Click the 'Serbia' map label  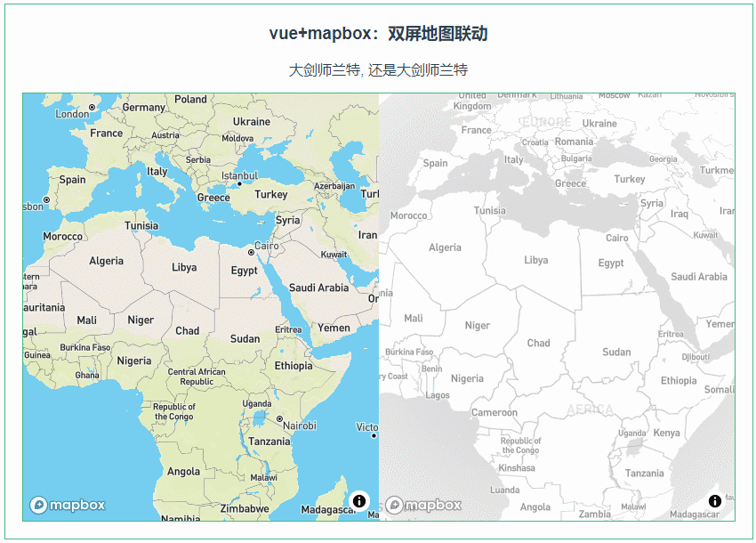[x=198, y=159]
